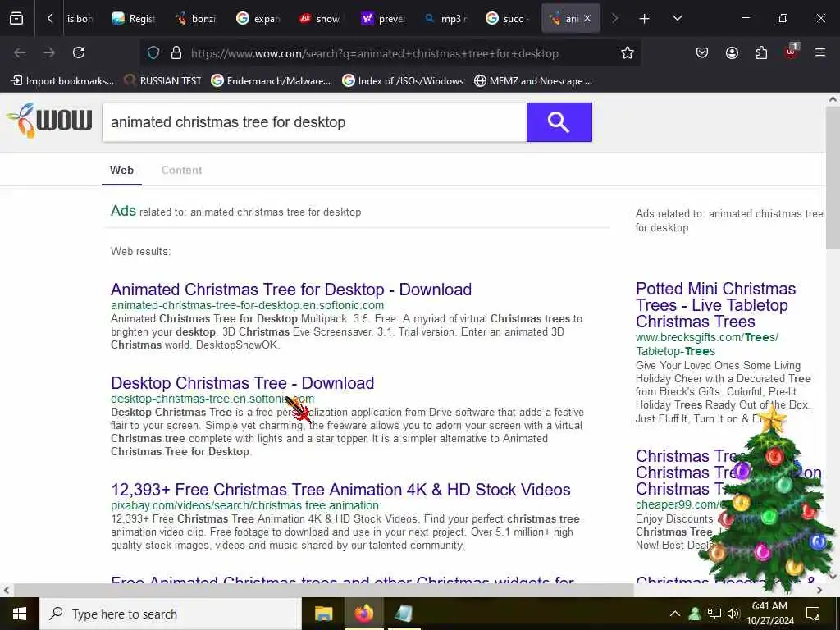Switch to the 'Regist' tab
The image size is (840, 630).
134,19
